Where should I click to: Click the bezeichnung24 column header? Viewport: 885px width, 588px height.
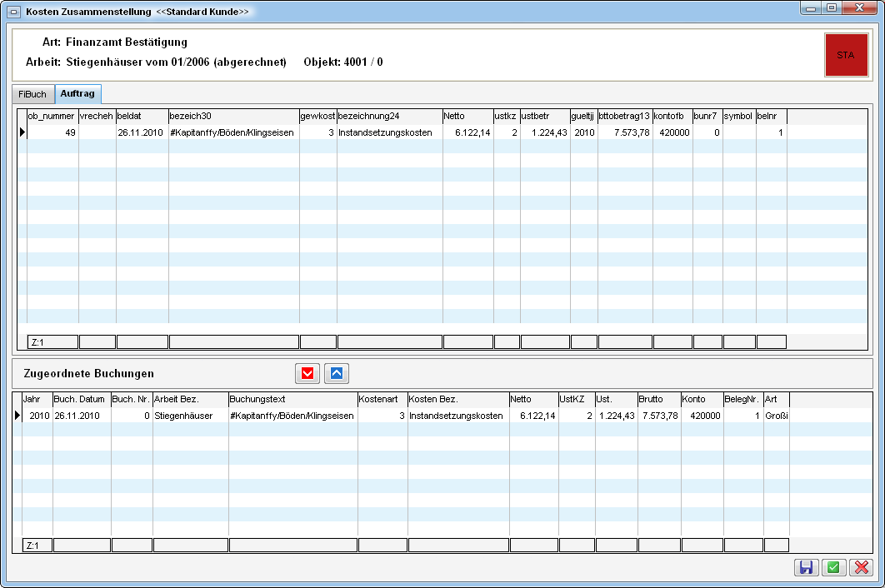(389, 117)
